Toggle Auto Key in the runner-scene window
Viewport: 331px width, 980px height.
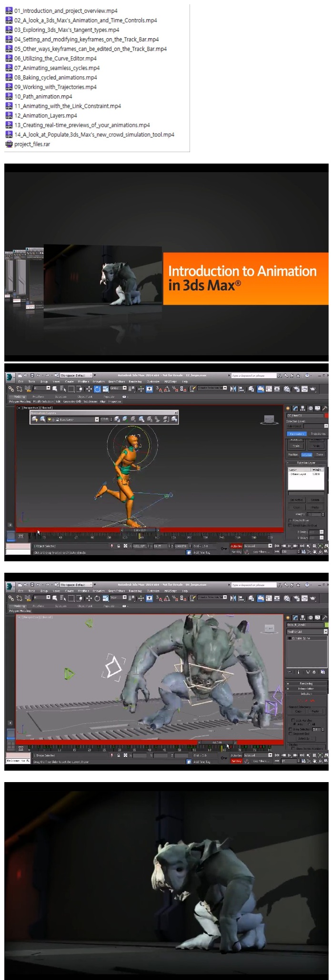coord(237,546)
